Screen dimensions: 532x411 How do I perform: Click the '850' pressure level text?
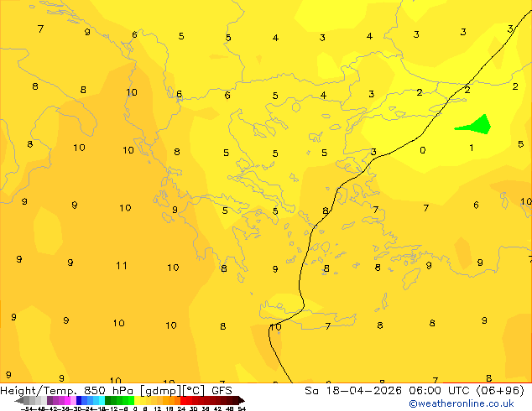95,391
